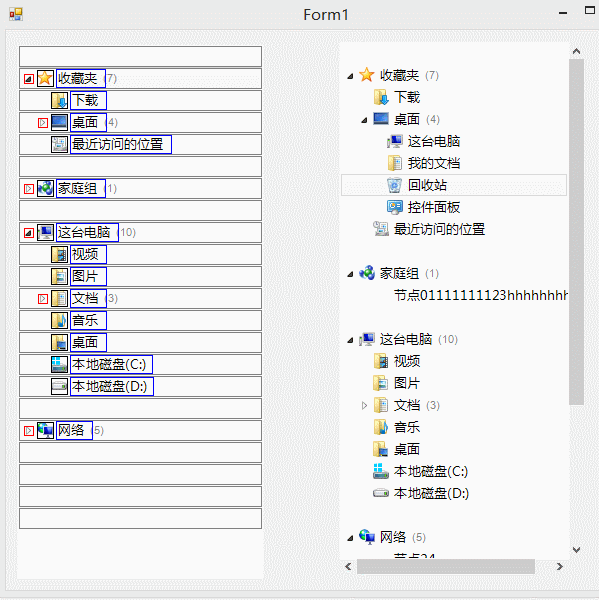Screen dimensions: 599x600
Task: Click the 网络 network icon in the right tree
Action: click(x=367, y=537)
